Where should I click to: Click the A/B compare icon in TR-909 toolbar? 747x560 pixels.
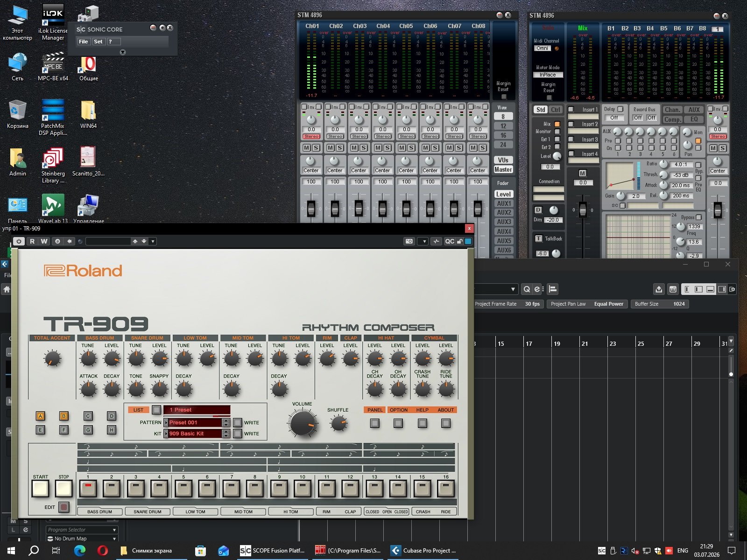57,241
